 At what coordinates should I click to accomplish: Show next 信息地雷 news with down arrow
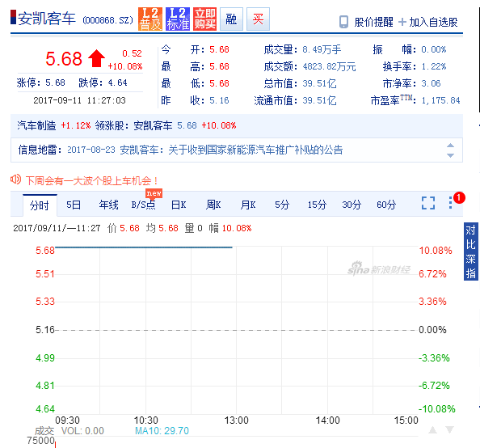pos(450,155)
